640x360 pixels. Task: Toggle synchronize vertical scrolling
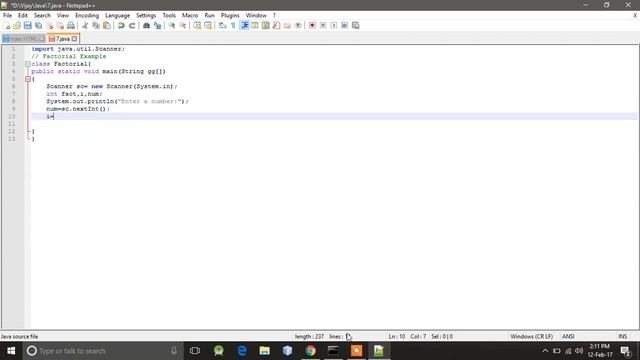click(x=197, y=25)
